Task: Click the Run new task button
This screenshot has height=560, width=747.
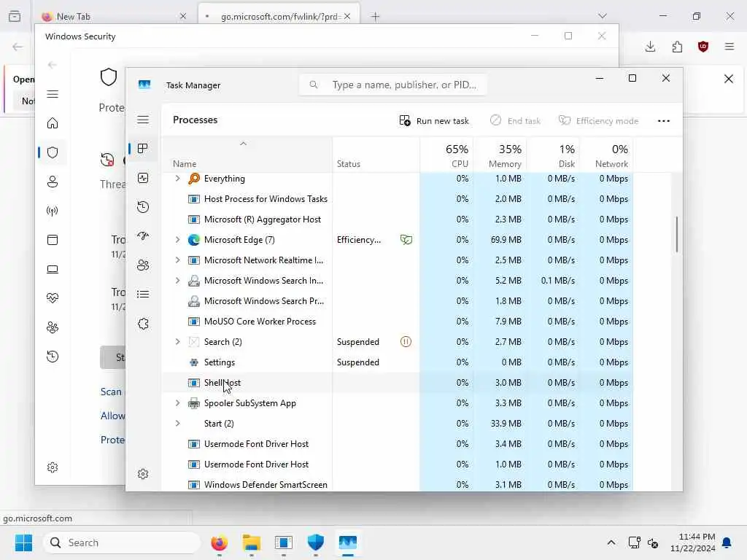Action: (434, 121)
